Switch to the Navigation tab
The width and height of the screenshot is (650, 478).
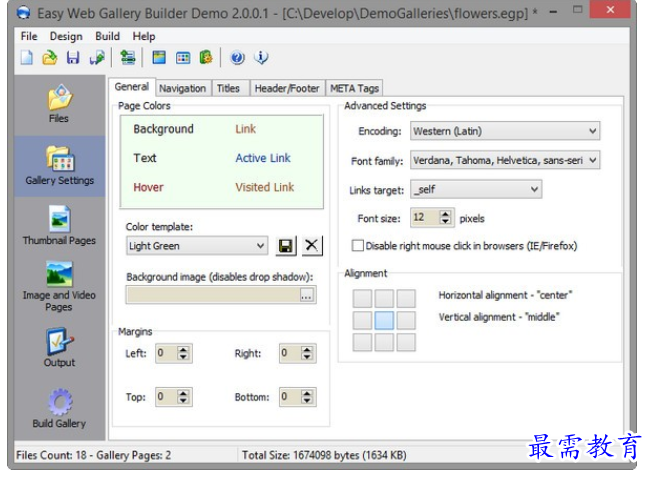tap(183, 88)
